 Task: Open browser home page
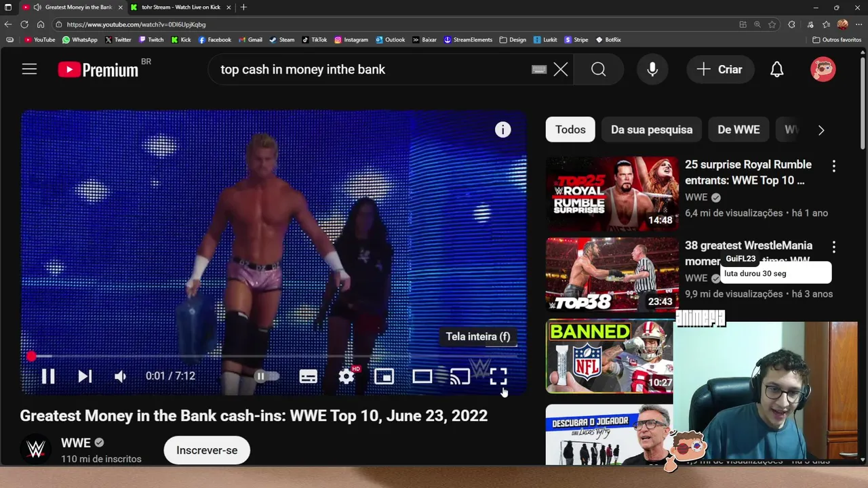click(41, 24)
